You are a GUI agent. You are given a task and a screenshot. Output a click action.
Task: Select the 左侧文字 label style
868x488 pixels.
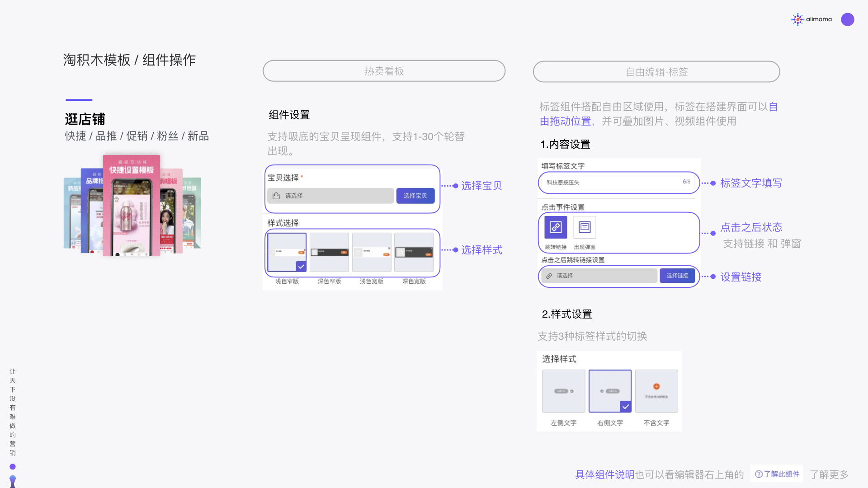(564, 391)
